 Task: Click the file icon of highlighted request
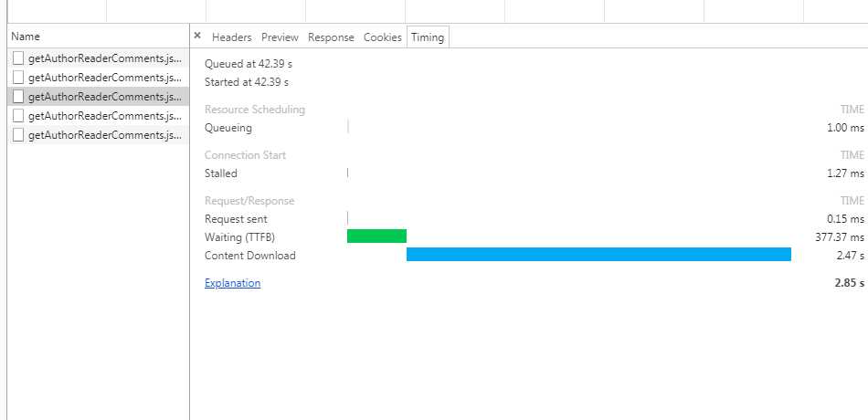point(18,96)
